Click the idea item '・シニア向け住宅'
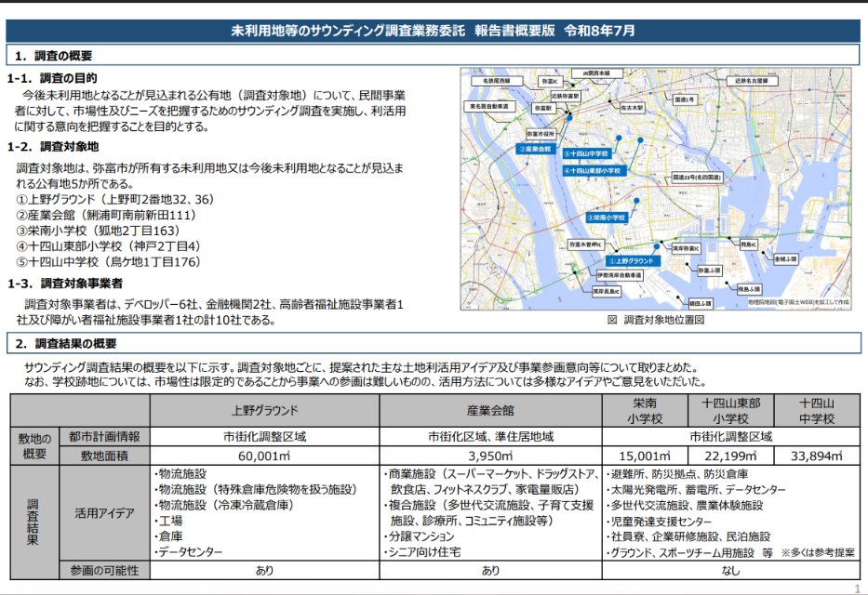 (421, 552)
